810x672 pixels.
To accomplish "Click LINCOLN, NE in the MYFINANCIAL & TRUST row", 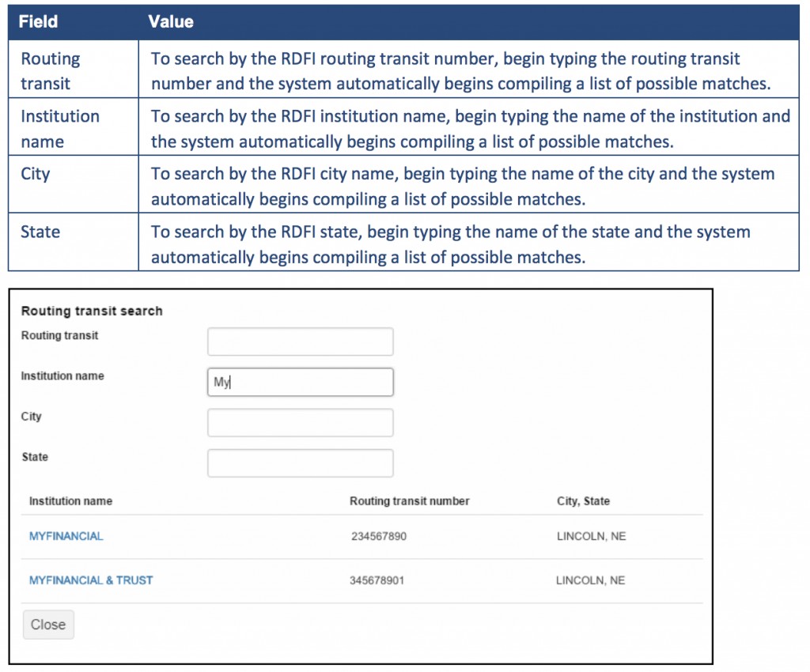I will tap(590, 580).
